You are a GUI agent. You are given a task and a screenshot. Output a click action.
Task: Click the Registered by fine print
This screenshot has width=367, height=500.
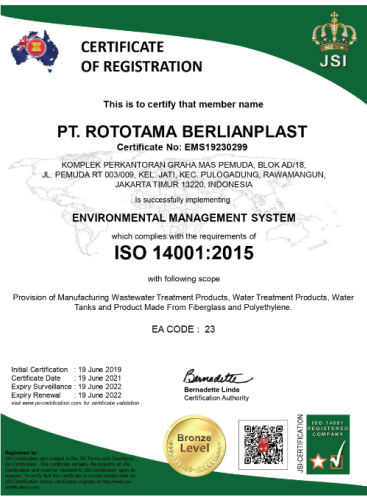(70, 470)
